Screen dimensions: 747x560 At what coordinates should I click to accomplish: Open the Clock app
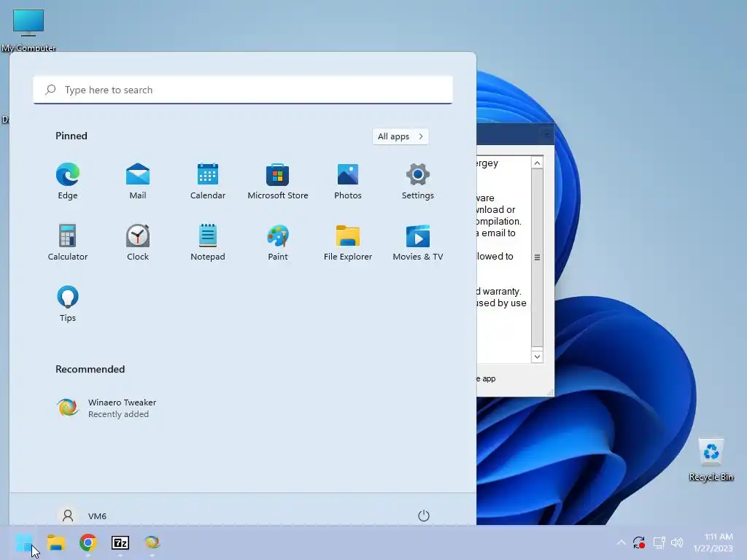(x=138, y=242)
